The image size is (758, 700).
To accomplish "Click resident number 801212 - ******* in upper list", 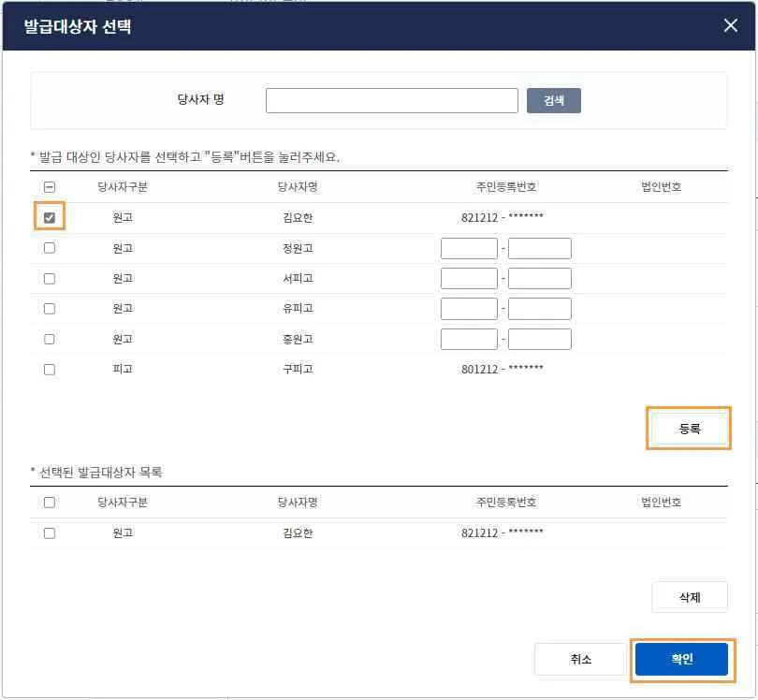I will [x=503, y=370].
